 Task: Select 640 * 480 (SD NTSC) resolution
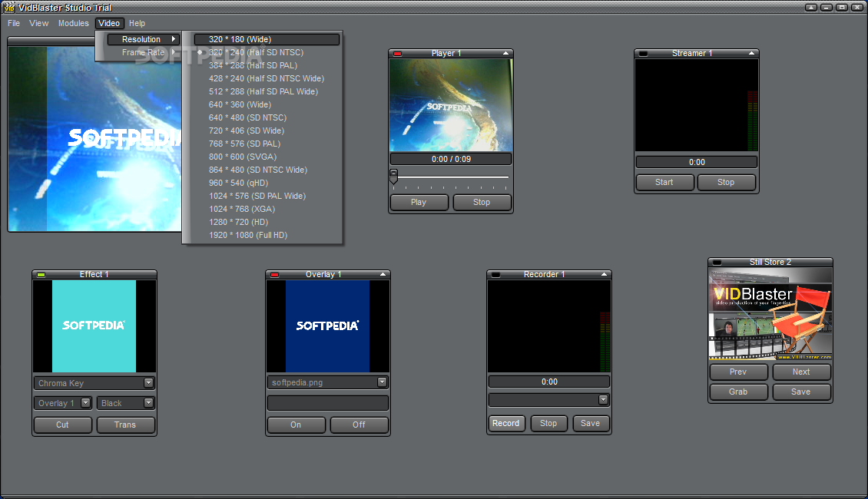(x=267, y=117)
